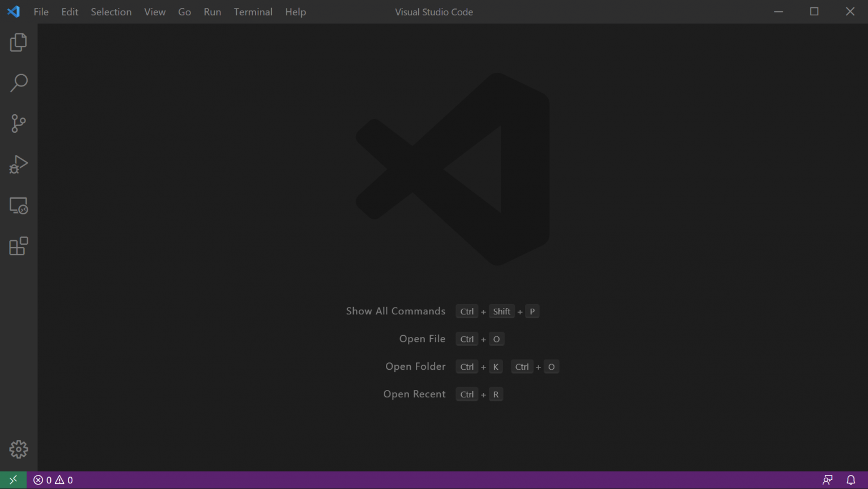Open the Run and Debug view
Screen dimensions: 868x489
point(19,165)
